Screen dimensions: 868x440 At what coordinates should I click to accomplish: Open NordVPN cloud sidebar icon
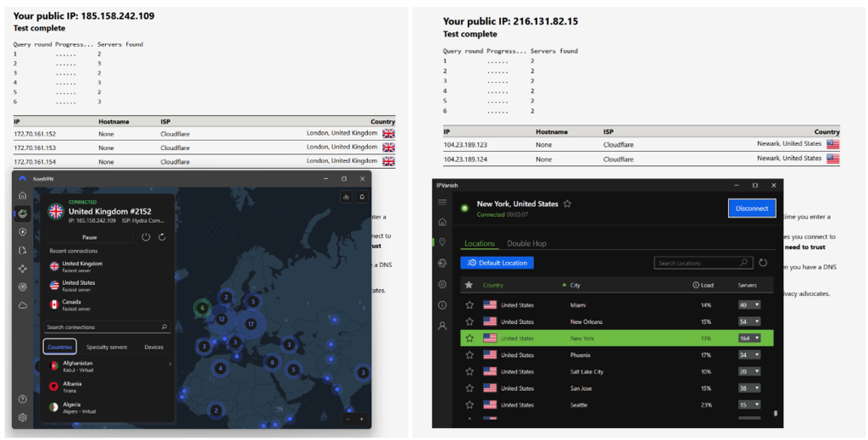point(22,305)
